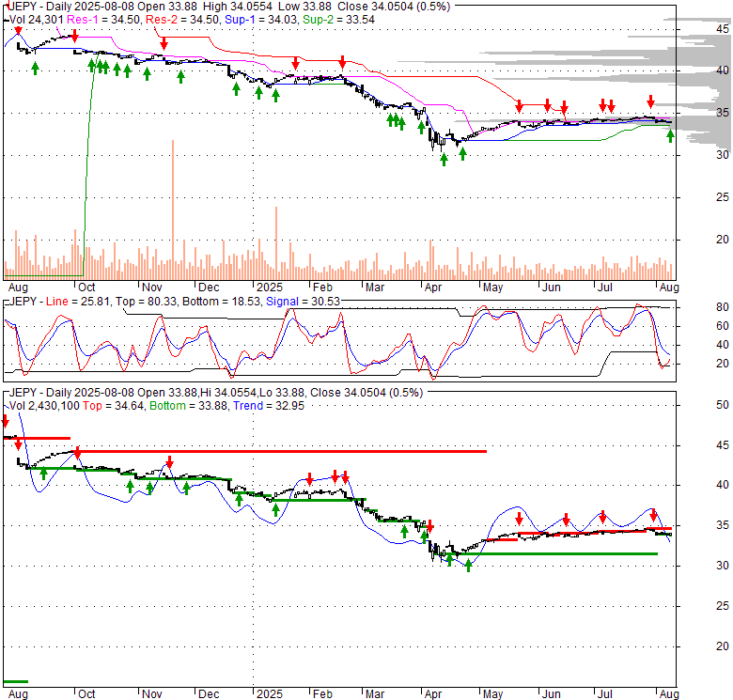The image size is (733, 700).
Task: Click the lowest green arrow in April in top chart
Action: [x=444, y=159]
